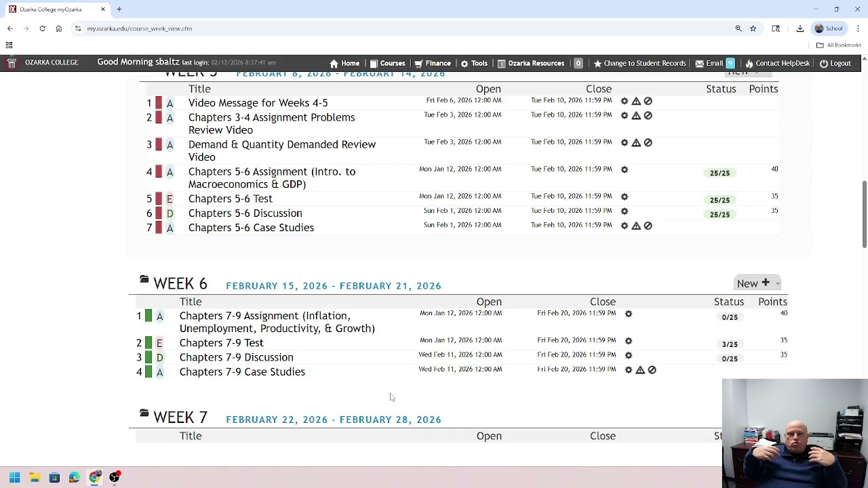The height and width of the screenshot is (488, 868).
Task: Open gear for Chapters 7-9 Discussion
Action: 629,355
